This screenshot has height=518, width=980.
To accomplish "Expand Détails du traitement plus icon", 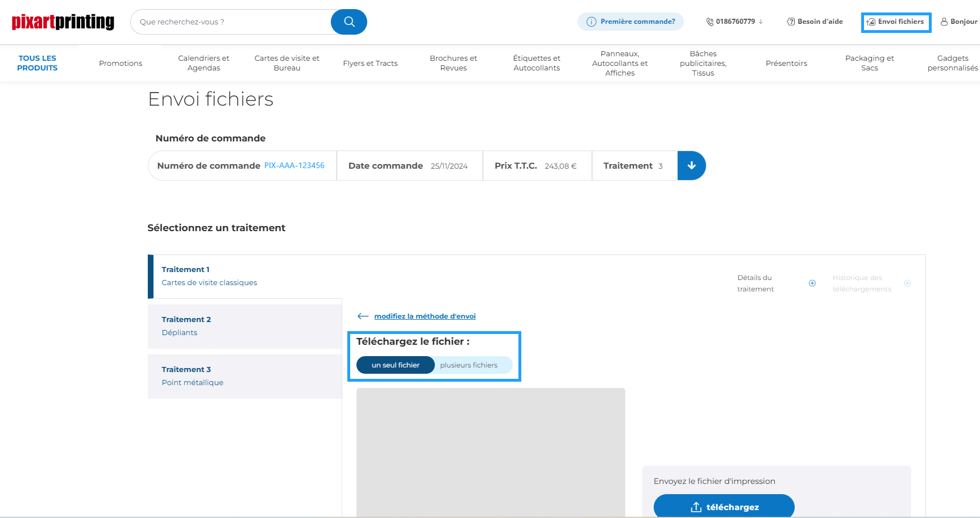I will tap(812, 283).
